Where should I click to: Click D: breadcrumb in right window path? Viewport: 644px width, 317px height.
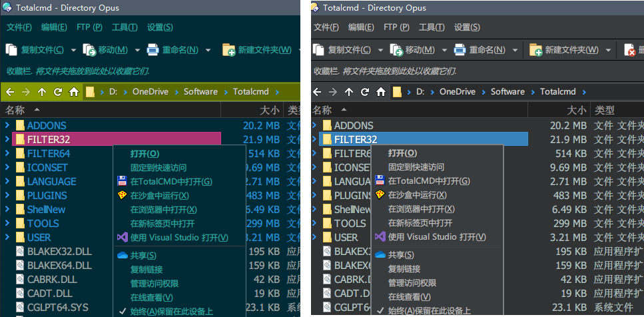420,91
